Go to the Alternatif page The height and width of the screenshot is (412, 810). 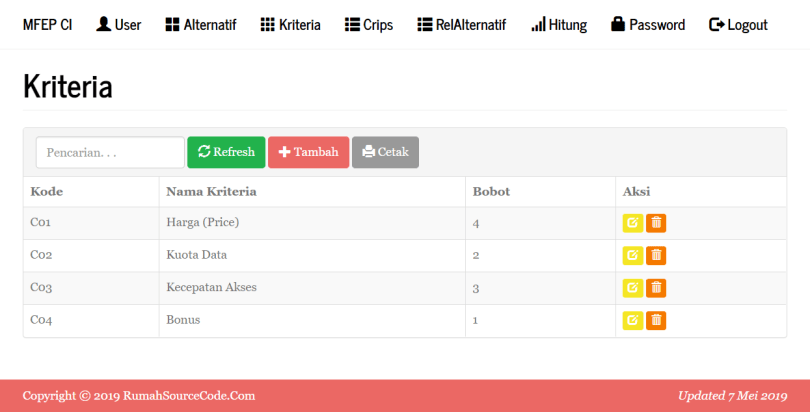(200, 25)
